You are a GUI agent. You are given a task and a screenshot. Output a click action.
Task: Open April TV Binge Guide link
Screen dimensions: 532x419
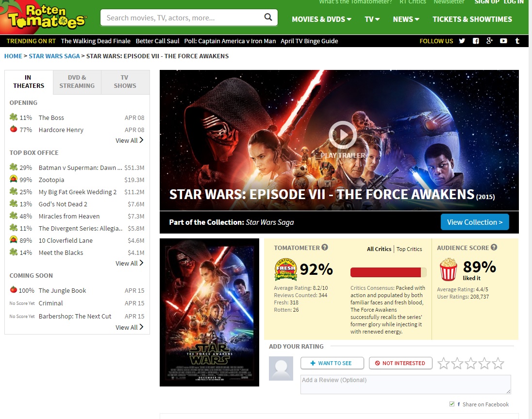tap(309, 41)
